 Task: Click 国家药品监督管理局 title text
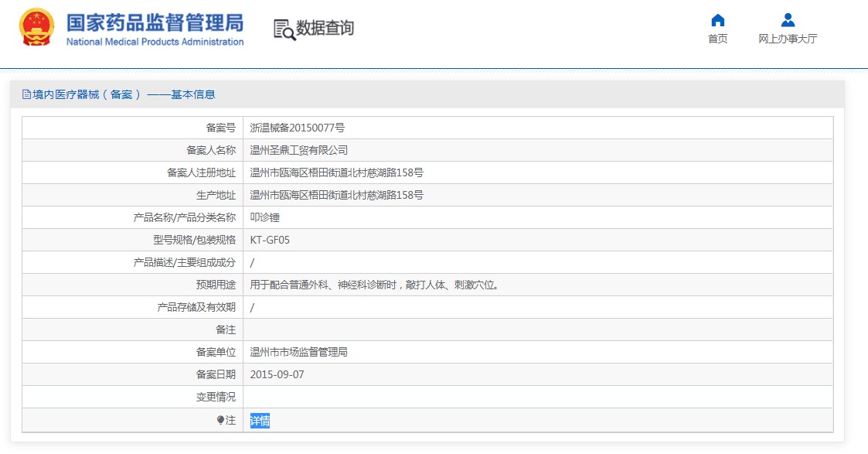pyautogui.click(x=155, y=22)
